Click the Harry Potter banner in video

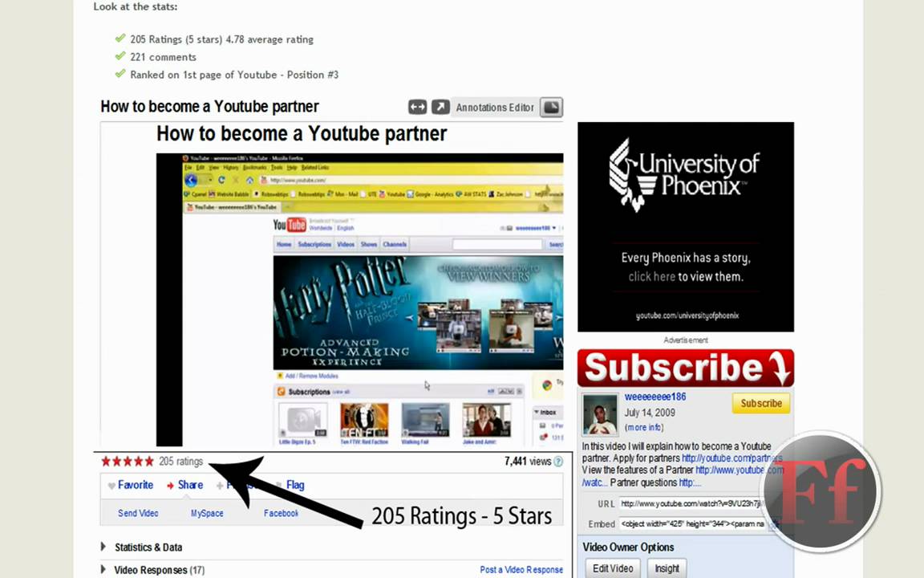418,312
